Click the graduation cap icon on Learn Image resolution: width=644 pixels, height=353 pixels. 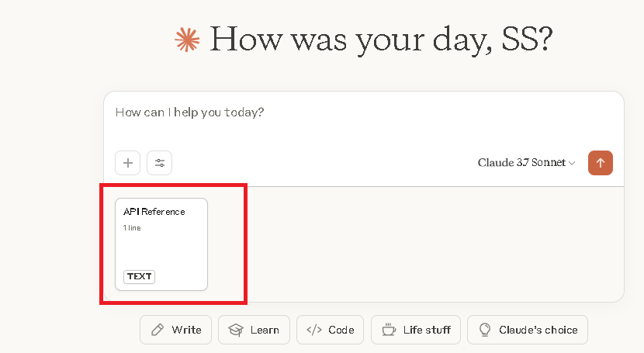[x=236, y=330]
